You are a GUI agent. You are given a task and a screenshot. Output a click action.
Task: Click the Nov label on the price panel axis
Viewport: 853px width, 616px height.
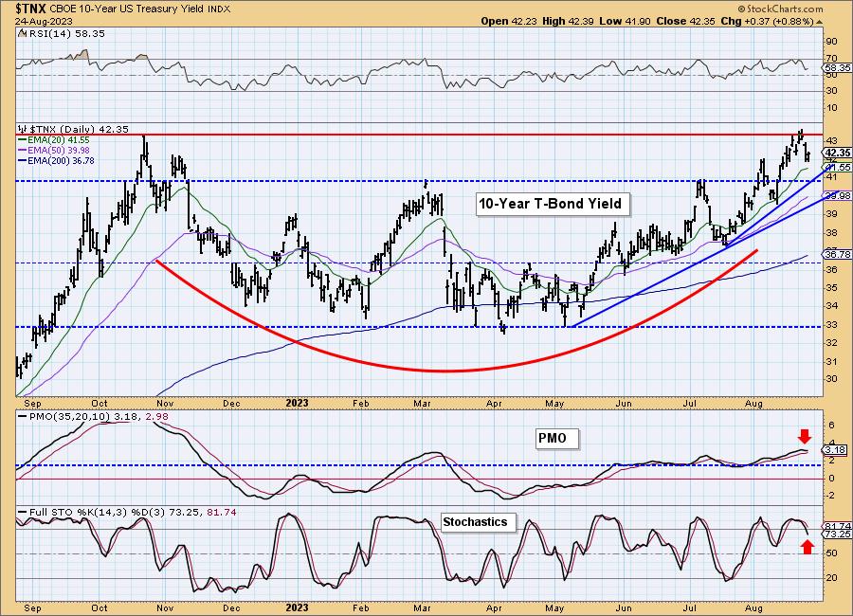tap(165, 403)
